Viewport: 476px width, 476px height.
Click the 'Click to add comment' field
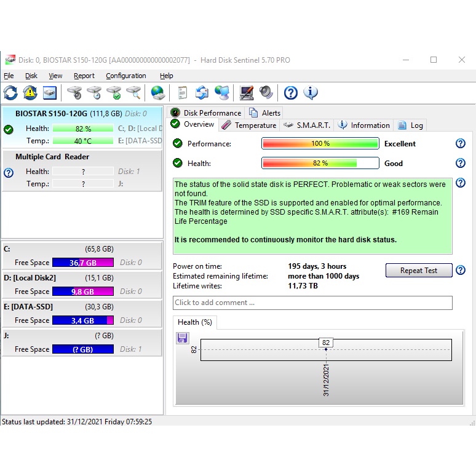312,303
